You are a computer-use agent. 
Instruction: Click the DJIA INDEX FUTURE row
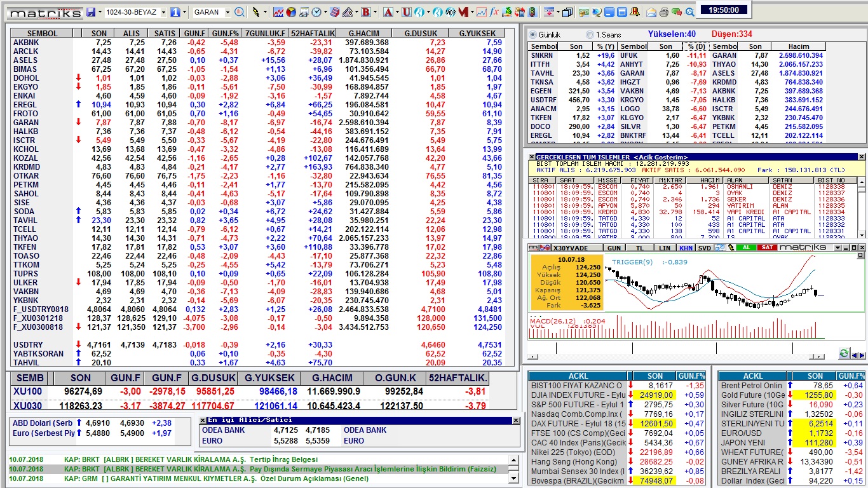[617, 395]
